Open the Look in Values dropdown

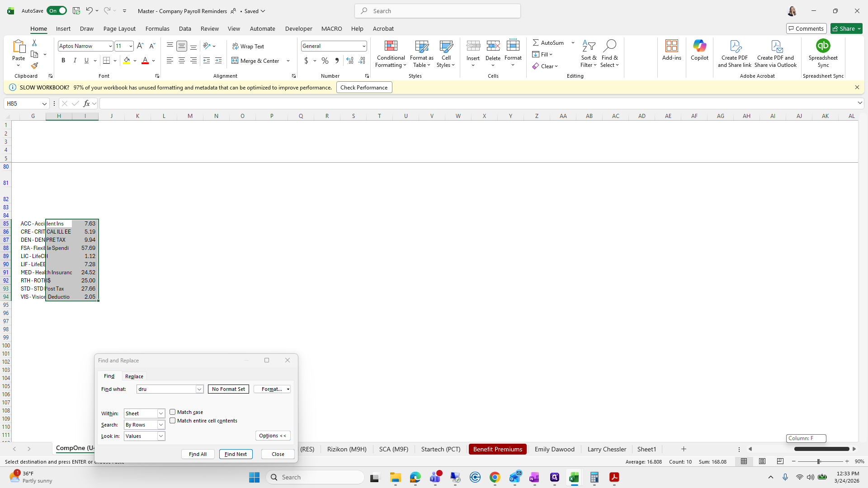(x=160, y=436)
